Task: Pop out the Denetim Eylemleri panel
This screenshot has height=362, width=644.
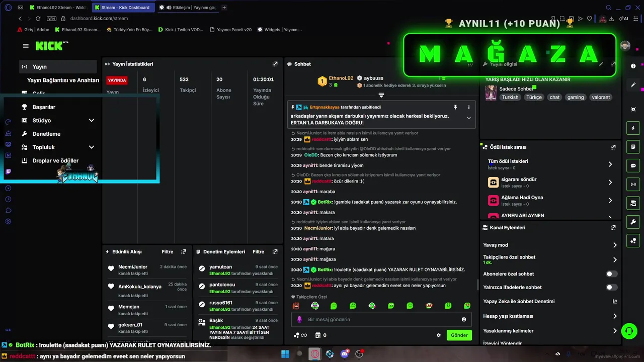Action: point(275,251)
